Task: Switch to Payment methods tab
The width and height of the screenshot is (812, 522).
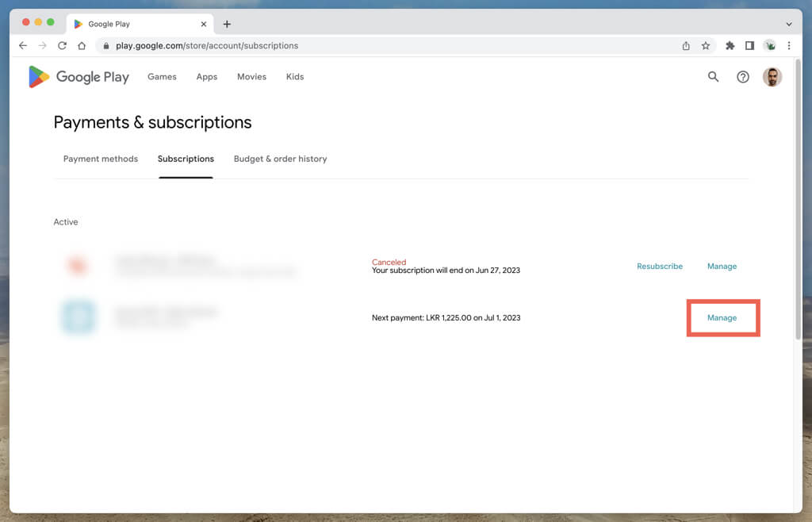Action: click(x=101, y=159)
